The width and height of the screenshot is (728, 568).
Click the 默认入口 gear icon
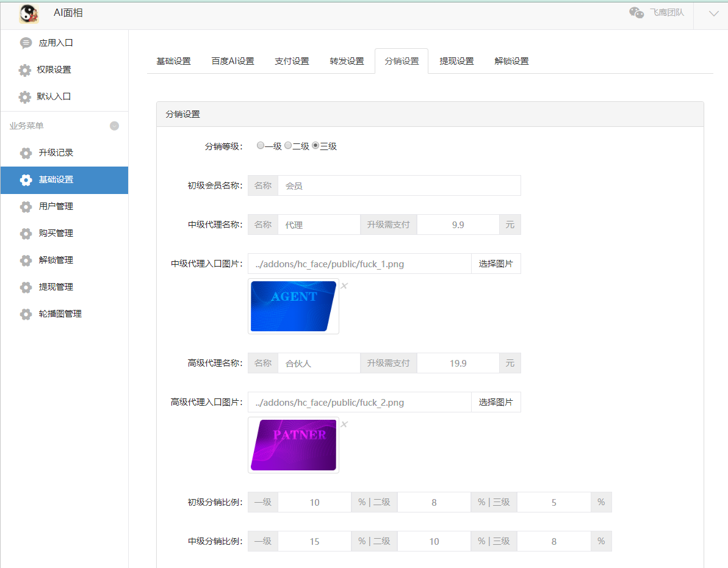click(26, 96)
